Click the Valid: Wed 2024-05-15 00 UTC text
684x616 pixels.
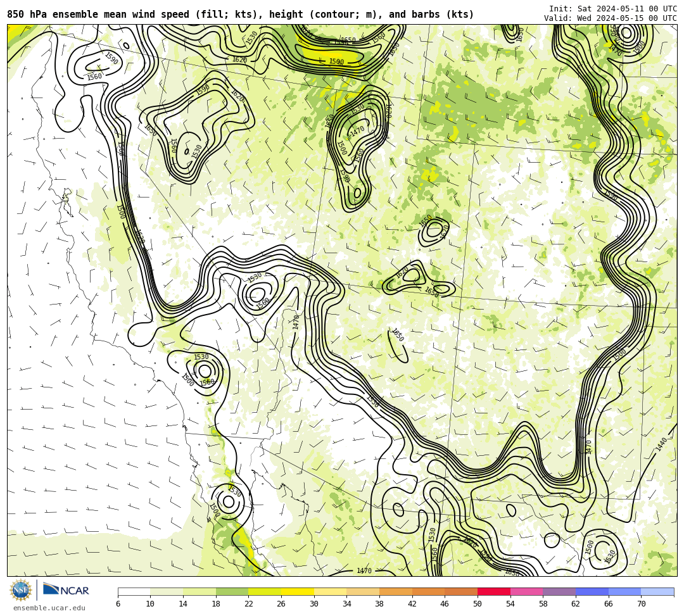coord(611,18)
